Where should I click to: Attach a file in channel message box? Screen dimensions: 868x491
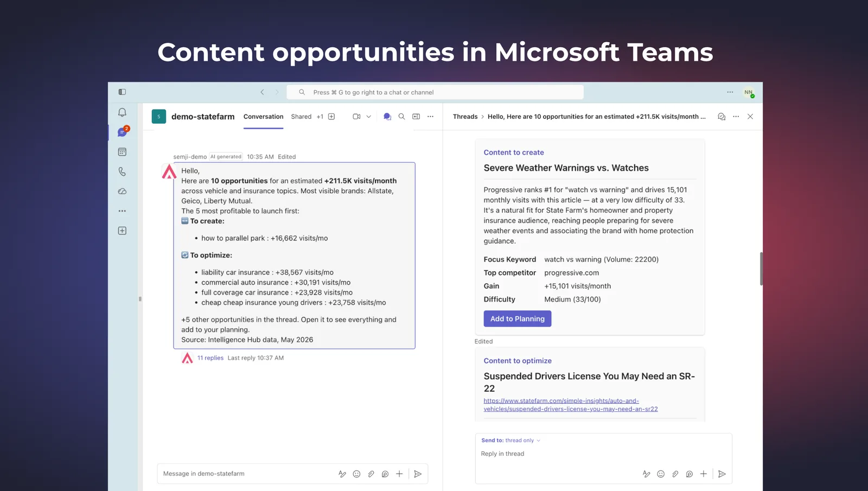coord(371,474)
